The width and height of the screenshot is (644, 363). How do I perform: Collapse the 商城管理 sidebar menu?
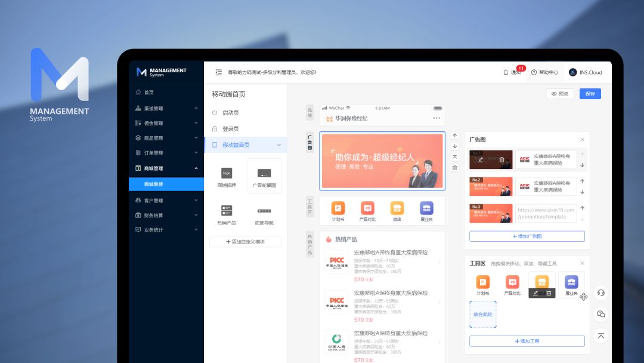tap(166, 168)
